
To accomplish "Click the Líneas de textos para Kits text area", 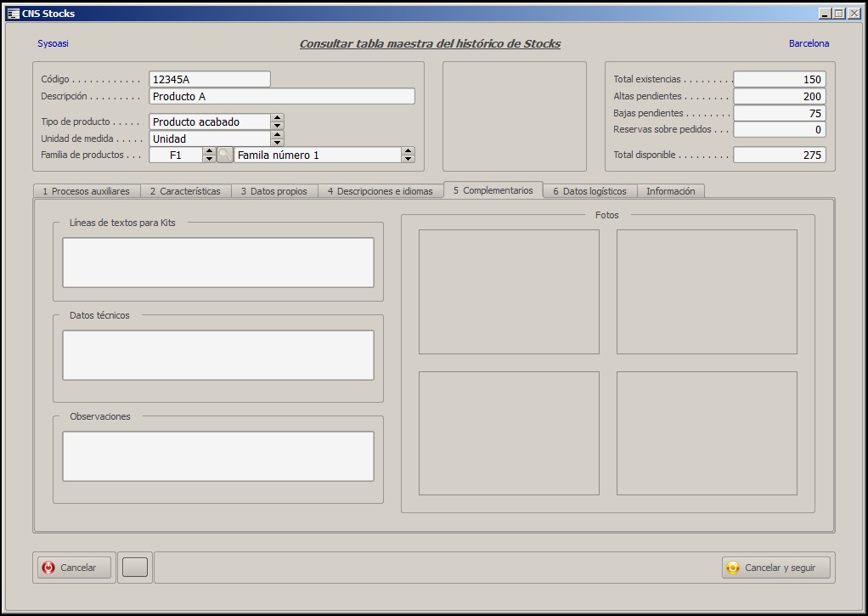I will 218,263.
